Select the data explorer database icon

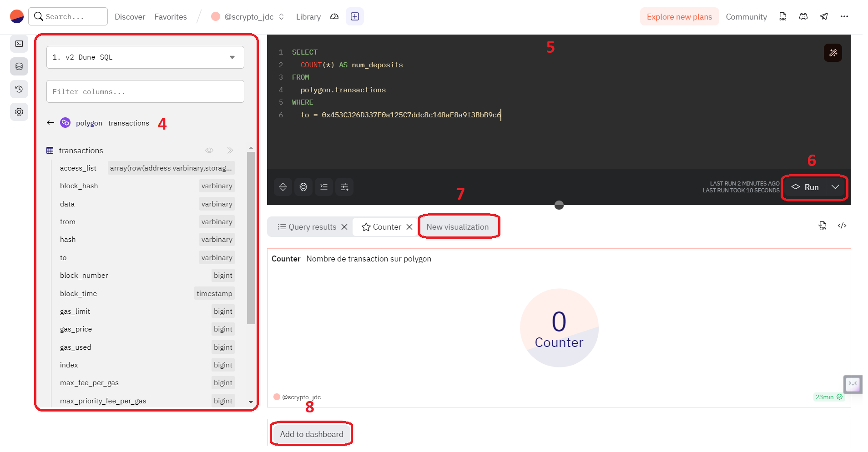pyautogui.click(x=19, y=66)
